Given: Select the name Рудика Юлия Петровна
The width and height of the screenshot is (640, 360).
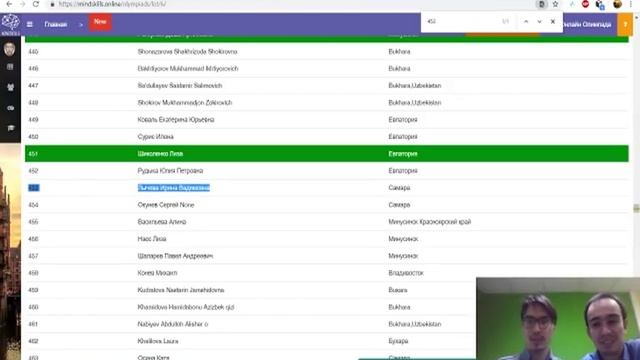Looking at the screenshot, I should click(x=170, y=171).
